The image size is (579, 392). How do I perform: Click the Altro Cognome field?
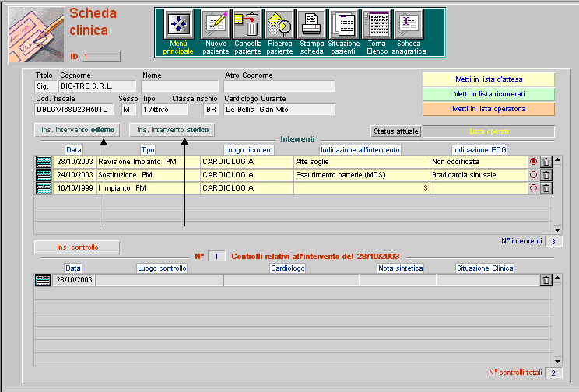click(279, 86)
